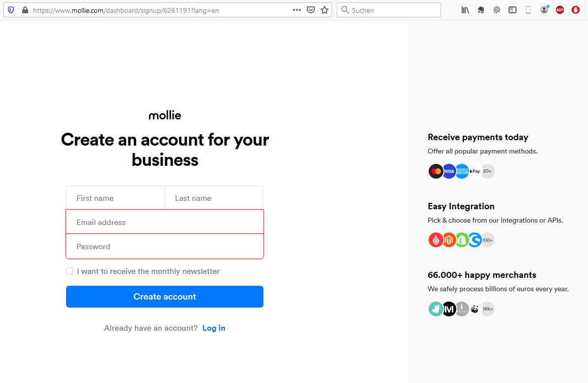Click the Create account button

click(165, 297)
